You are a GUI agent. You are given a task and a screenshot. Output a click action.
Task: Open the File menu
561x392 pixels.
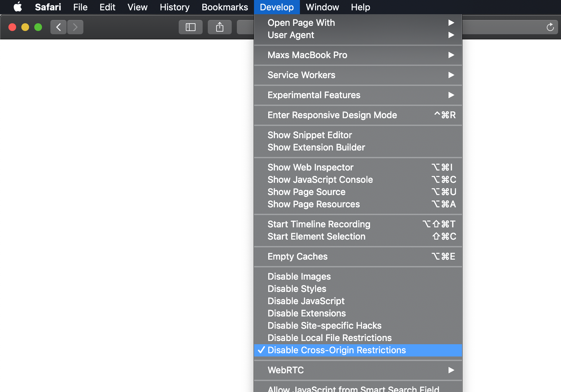pos(80,7)
